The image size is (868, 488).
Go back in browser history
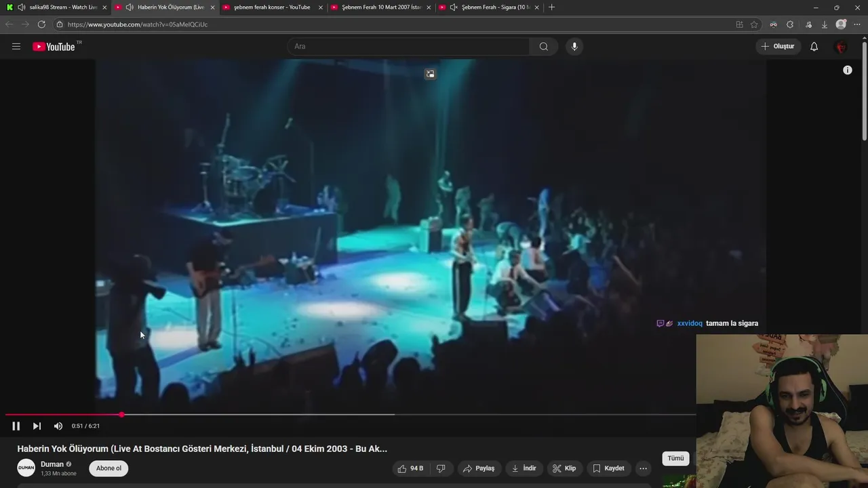(9, 24)
